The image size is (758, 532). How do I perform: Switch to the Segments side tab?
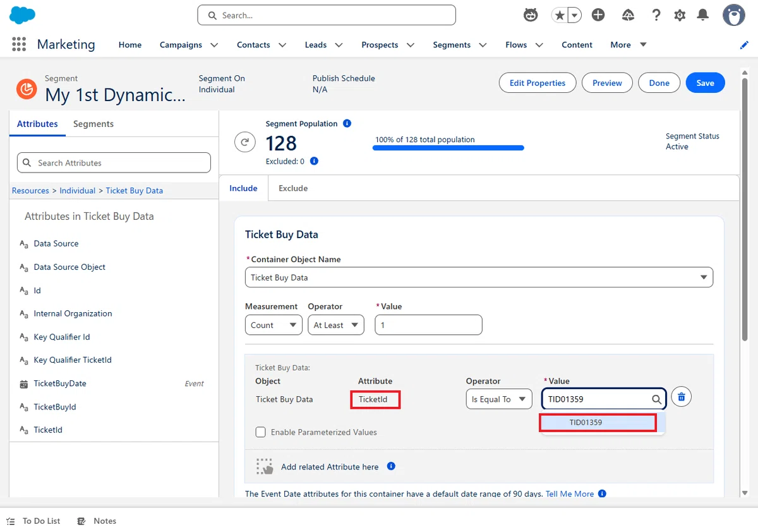pos(93,124)
